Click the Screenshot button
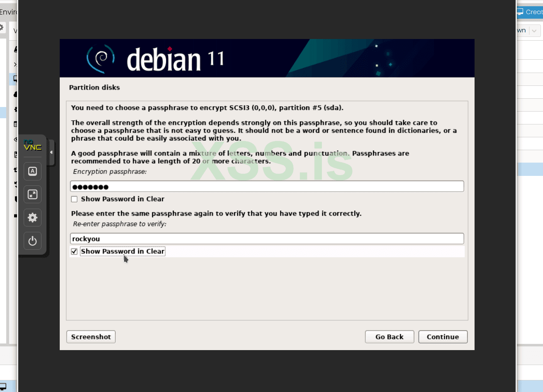Viewport: 543px width, 392px height. click(91, 337)
